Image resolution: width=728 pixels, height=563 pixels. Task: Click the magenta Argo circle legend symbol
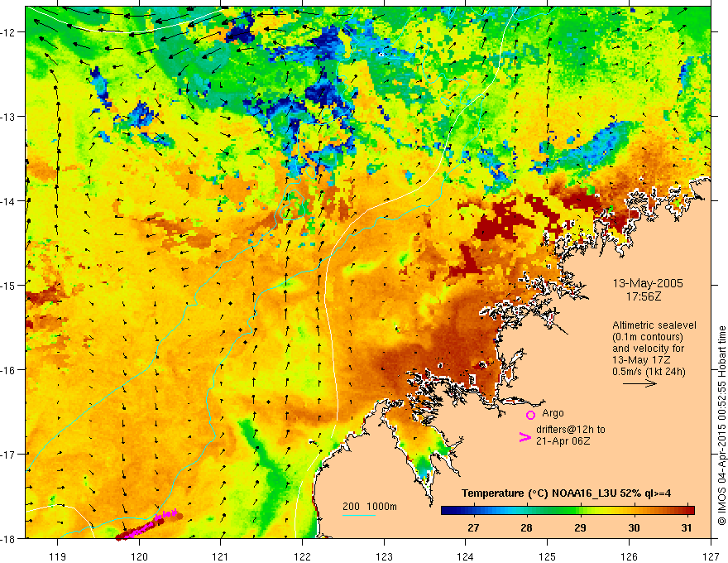click(530, 415)
